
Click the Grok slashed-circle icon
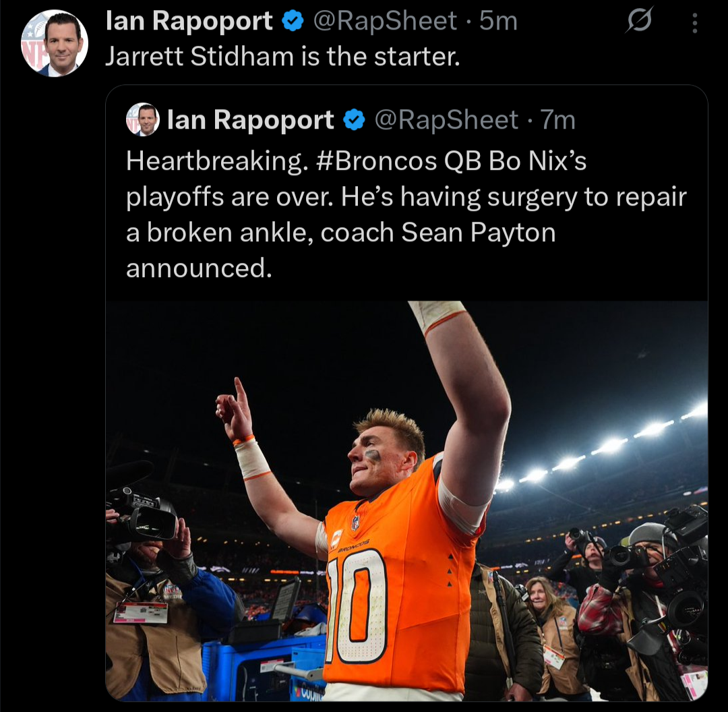638,23
